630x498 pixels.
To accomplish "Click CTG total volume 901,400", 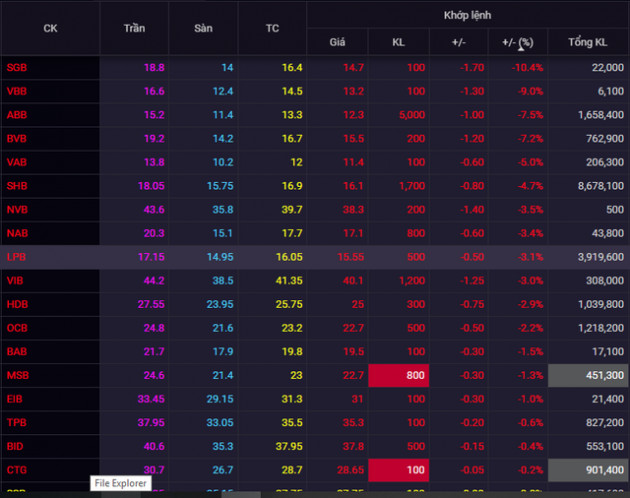I will (588, 470).
